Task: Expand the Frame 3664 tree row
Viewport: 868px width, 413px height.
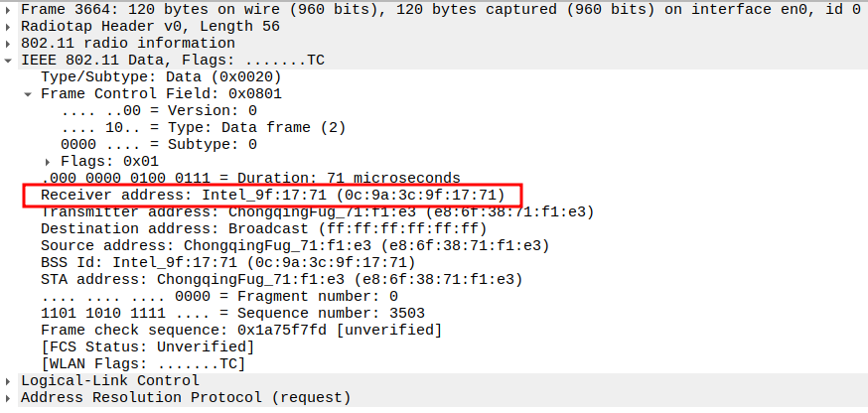Action: tap(10, 9)
